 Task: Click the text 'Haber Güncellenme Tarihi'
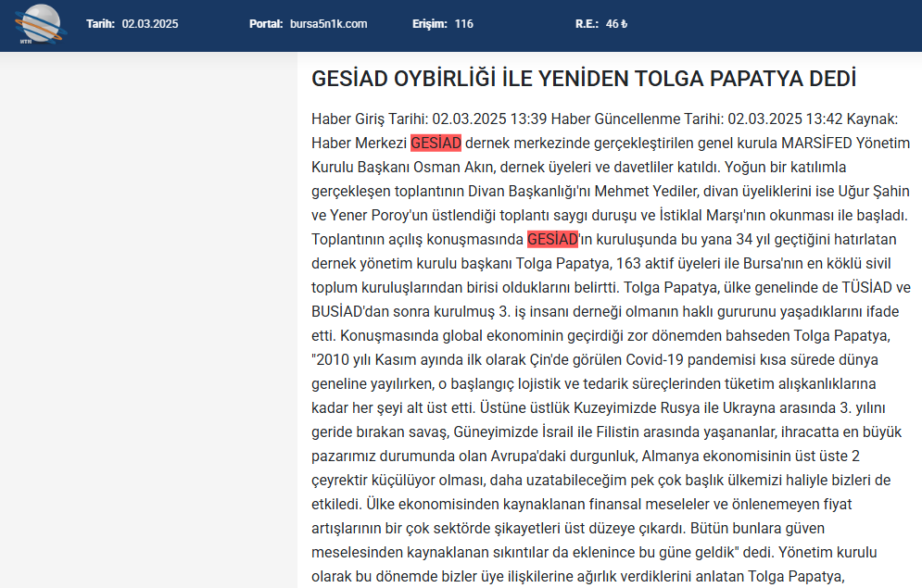pyautogui.click(x=638, y=119)
